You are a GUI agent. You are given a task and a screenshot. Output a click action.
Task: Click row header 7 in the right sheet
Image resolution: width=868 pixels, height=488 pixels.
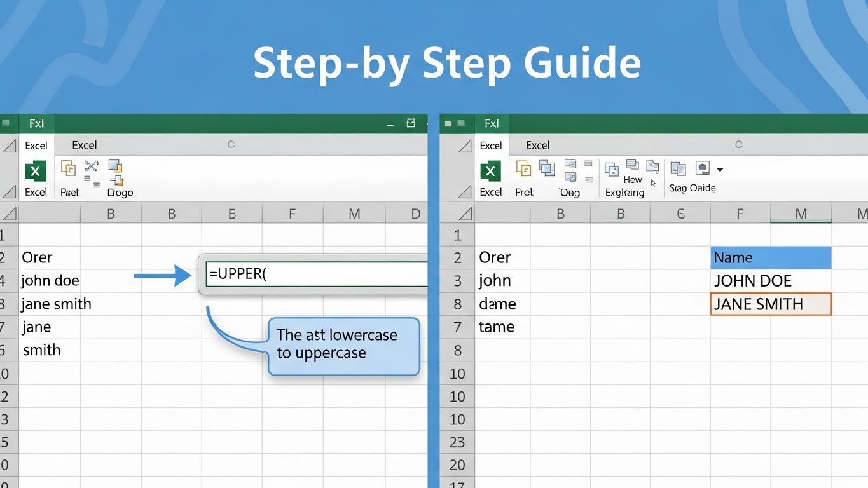pos(457,327)
